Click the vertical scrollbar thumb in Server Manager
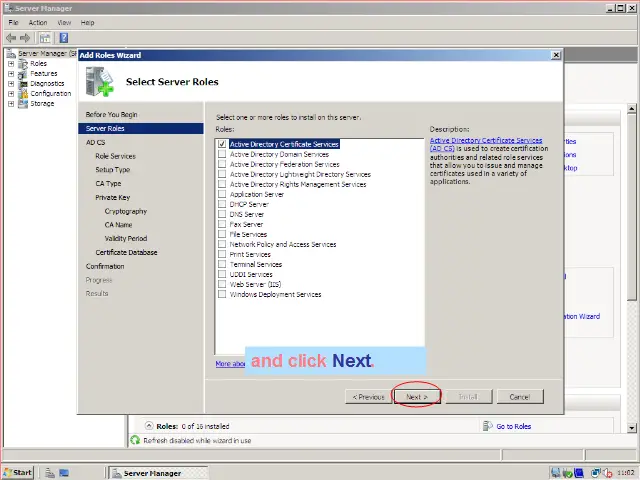This screenshot has height=480, width=640. [x=631, y=207]
